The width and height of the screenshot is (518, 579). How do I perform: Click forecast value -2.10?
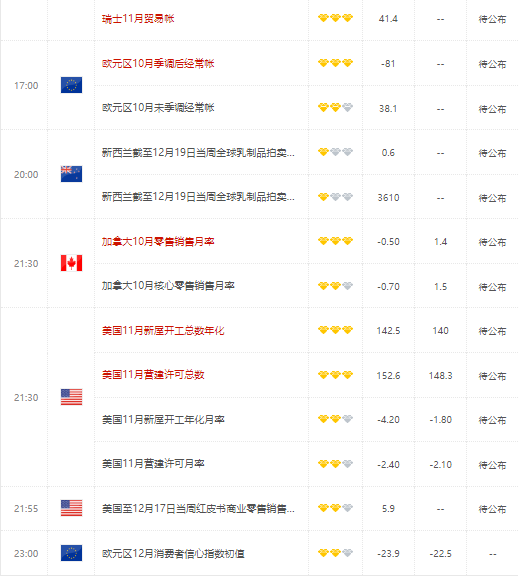[x=440, y=465]
